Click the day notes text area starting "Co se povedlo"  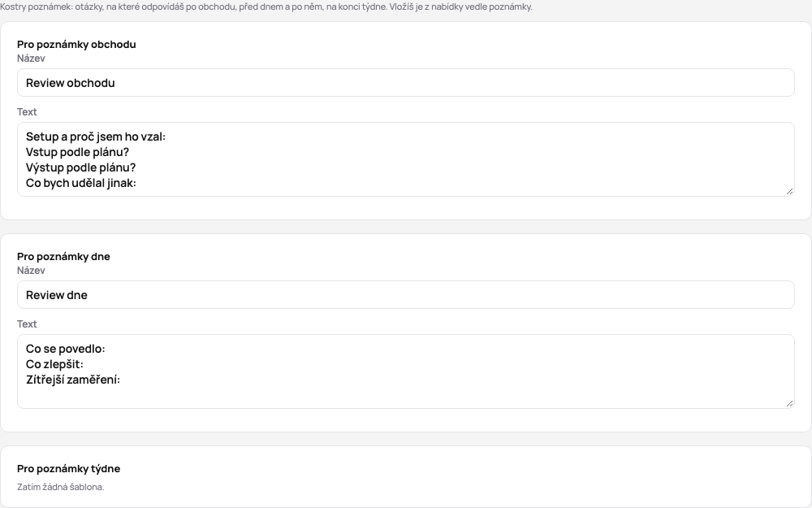pyautogui.click(x=406, y=371)
